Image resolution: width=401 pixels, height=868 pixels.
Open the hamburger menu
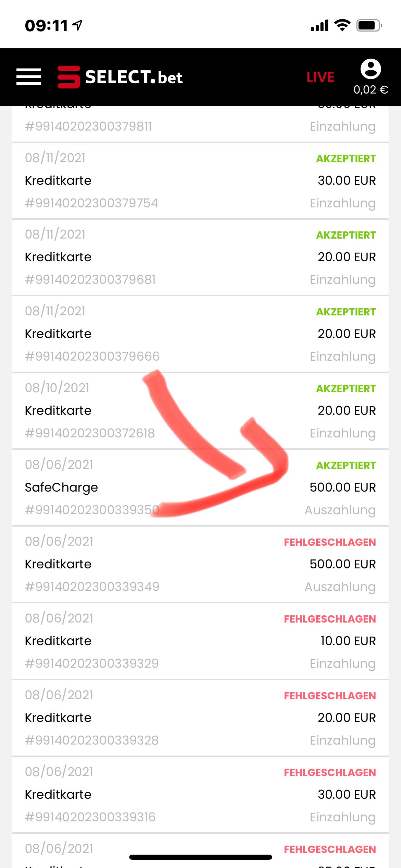click(29, 76)
